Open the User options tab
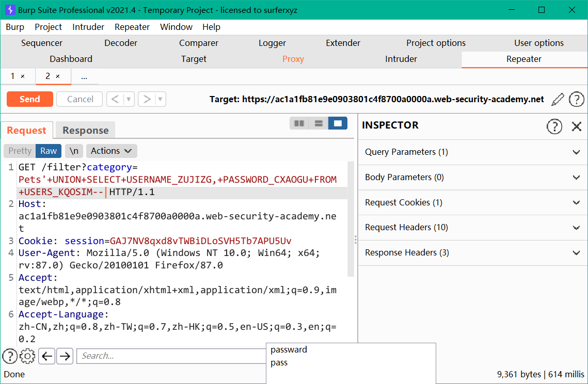The height and width of the screenshot is (384, 588). (539, 43)
